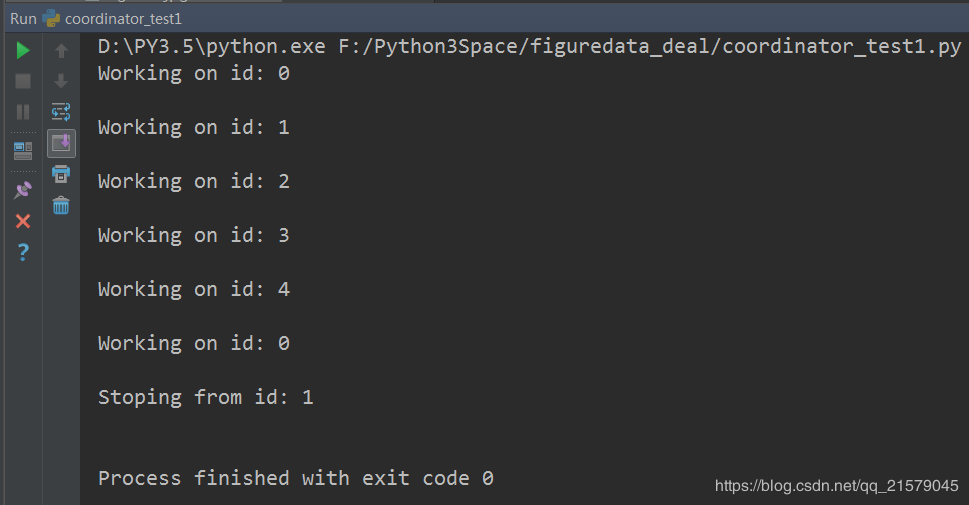Screen dimensions: 969x505
Task: Toggle the Pin tab icon
Action: coord(23,190)
